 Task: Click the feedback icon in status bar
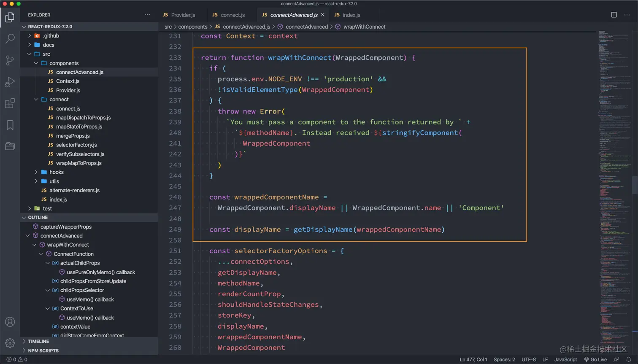(x=616, y=359)
